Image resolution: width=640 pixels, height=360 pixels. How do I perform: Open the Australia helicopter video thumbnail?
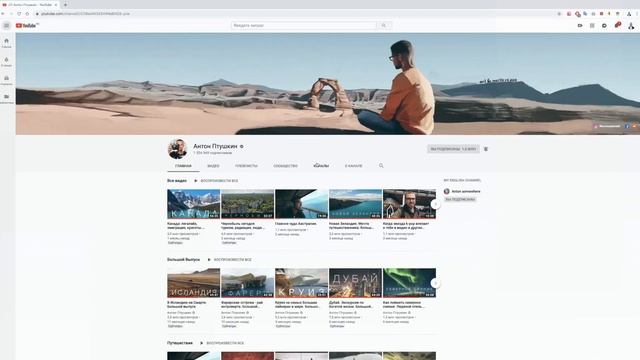[301, 204]
